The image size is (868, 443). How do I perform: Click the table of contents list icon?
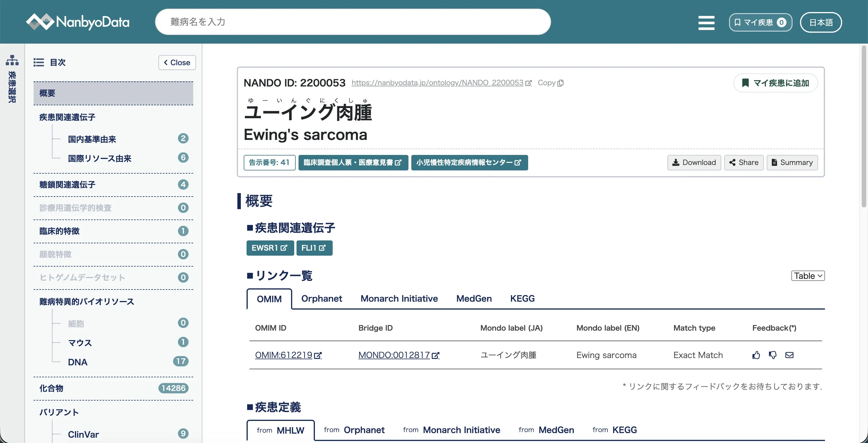point(39,62)
